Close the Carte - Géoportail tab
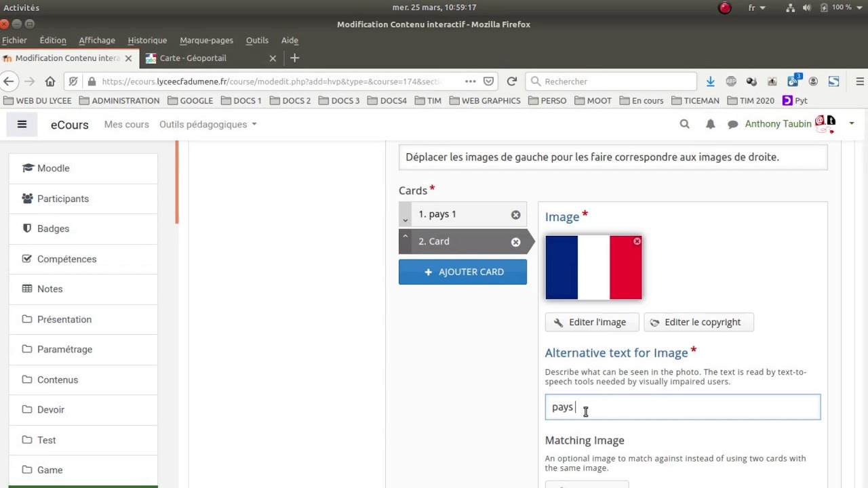The width and height of the screenshot is (868, 488). 273,58
